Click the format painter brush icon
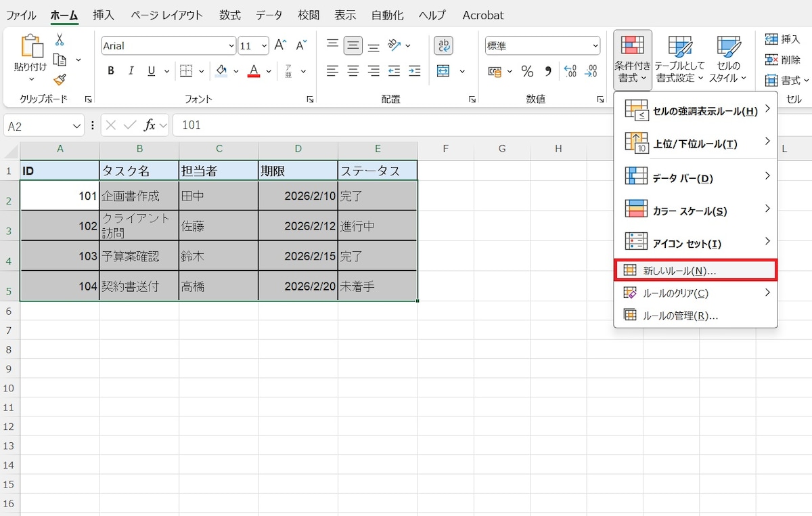Image resolution: width=812 pixels, height=516 pixels. click(60, 80)
